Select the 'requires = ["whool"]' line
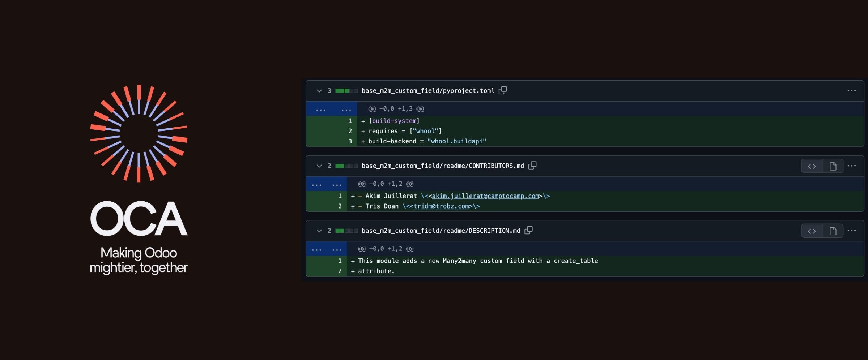 coord(610,131)
